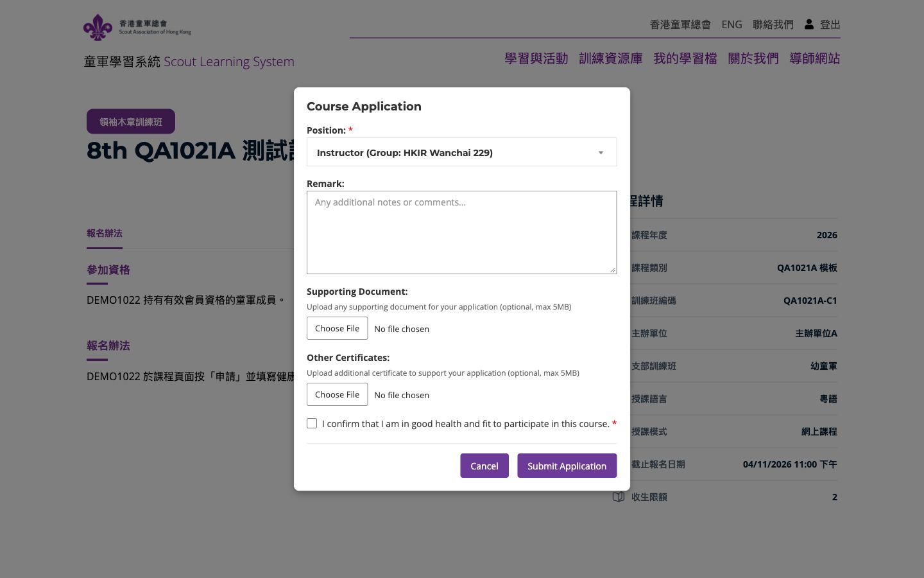Tick the good health confirmation checkbox
The width and height of the screenshot is (924, 578).
coord(312,423)
